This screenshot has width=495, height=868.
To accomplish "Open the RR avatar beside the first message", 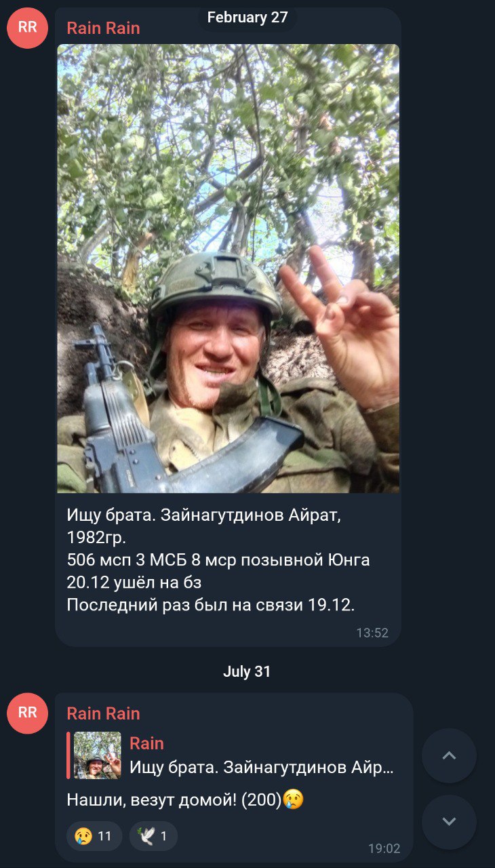I will (27, 28).
